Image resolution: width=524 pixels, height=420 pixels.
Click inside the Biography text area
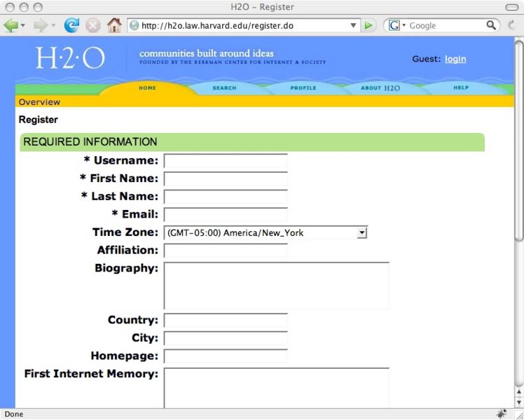276,286
